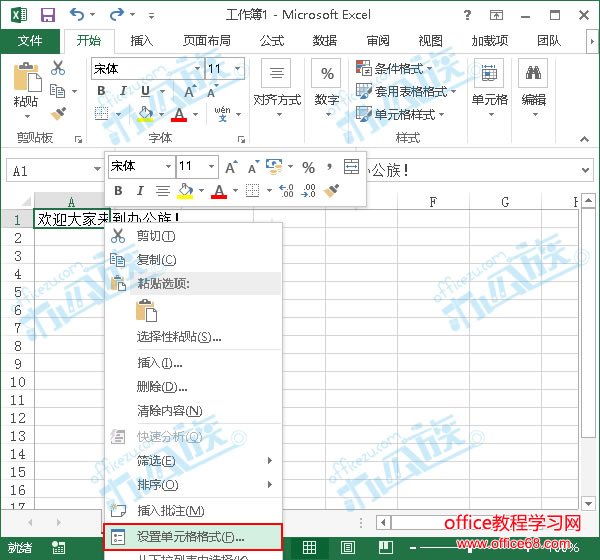This screenshot has width=600, height=560.
Task: Switch to the 数据 ribbon tab
Action: [324, 40]
